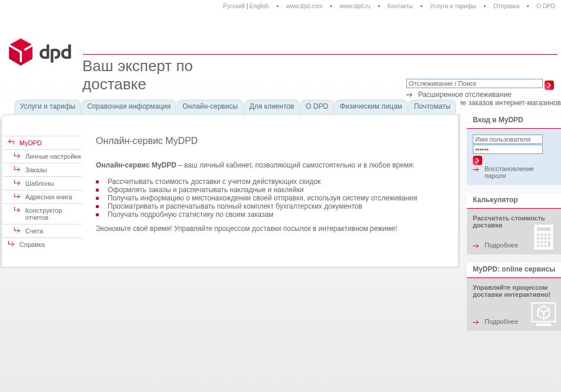
Task: Click arrow icon next to Адресная книга
Action: tap(17, 196)
